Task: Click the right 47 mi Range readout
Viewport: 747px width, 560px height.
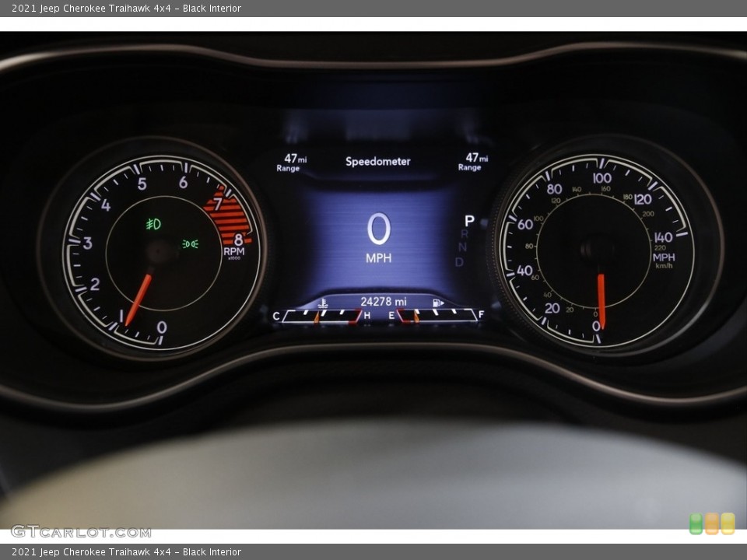Action: (473, 162)
